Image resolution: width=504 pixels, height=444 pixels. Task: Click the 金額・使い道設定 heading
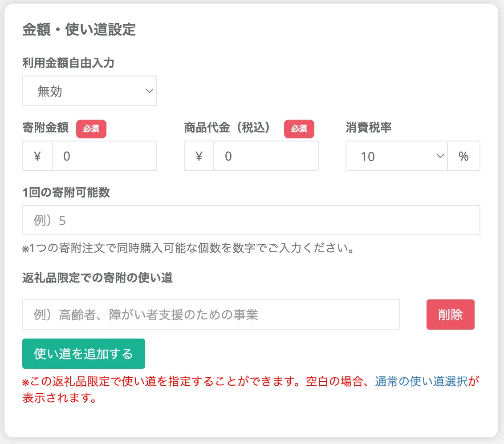(79, 29)
